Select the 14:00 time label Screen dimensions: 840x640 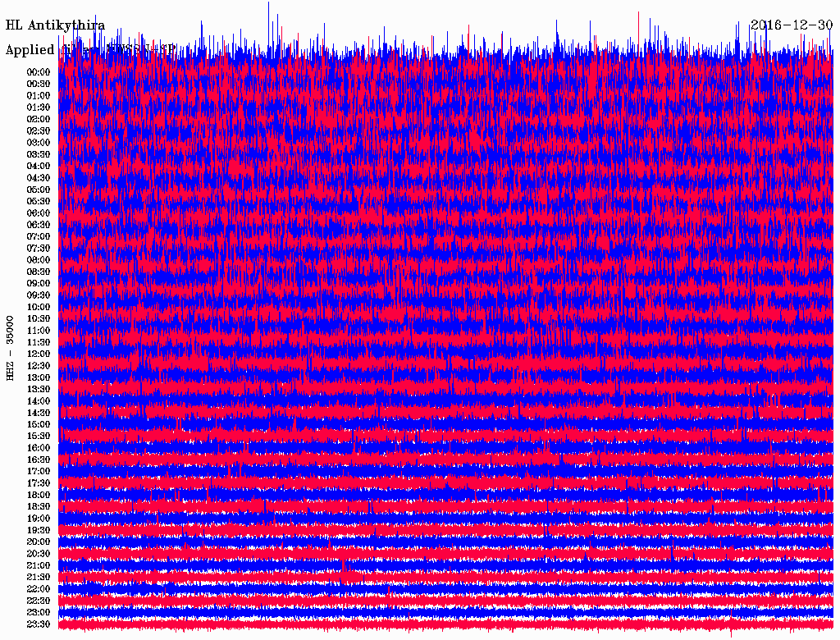[38, 401]
